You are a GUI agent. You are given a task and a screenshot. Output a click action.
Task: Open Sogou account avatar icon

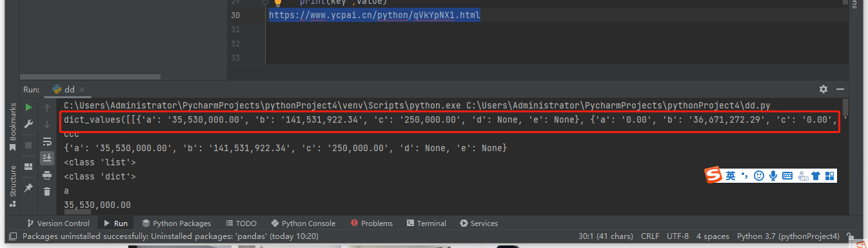pos(802,175)
